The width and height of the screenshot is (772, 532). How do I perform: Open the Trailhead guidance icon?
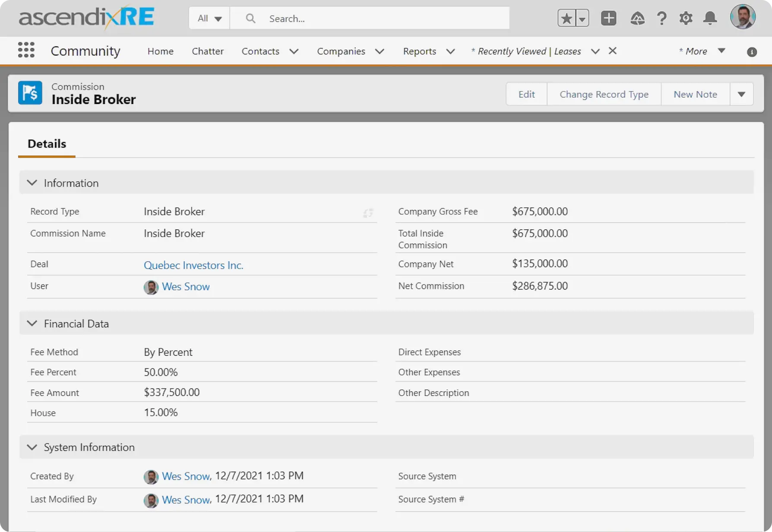tap(637, 18)
